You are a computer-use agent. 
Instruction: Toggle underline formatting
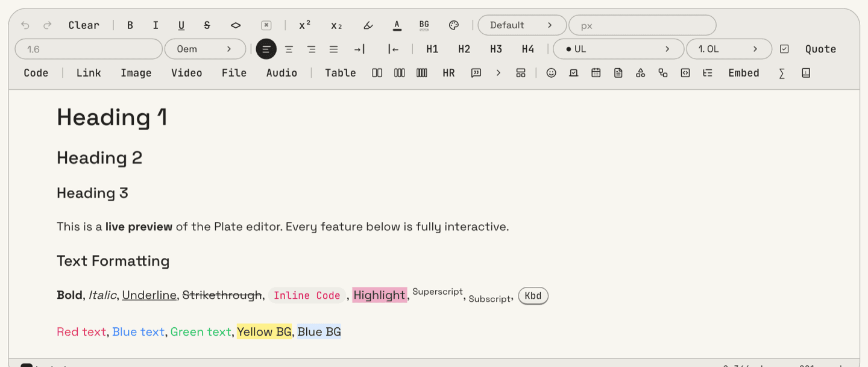(x=181, y=25)
